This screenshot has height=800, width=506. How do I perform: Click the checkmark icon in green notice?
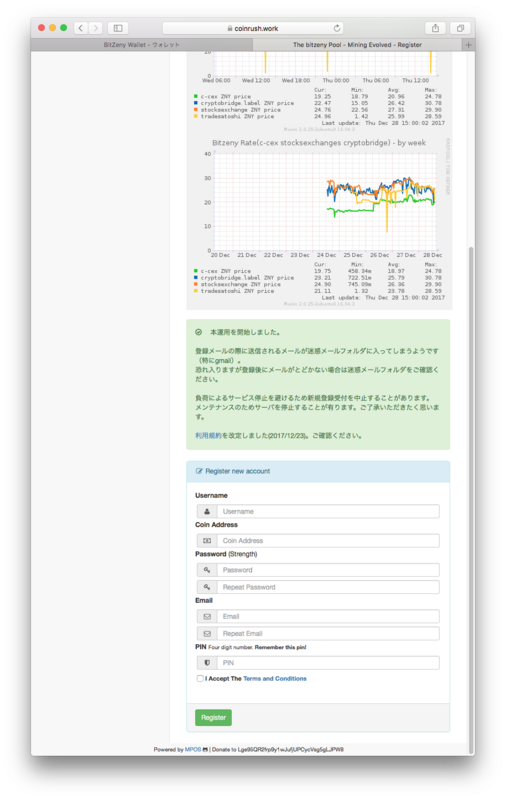coord(198,332)
